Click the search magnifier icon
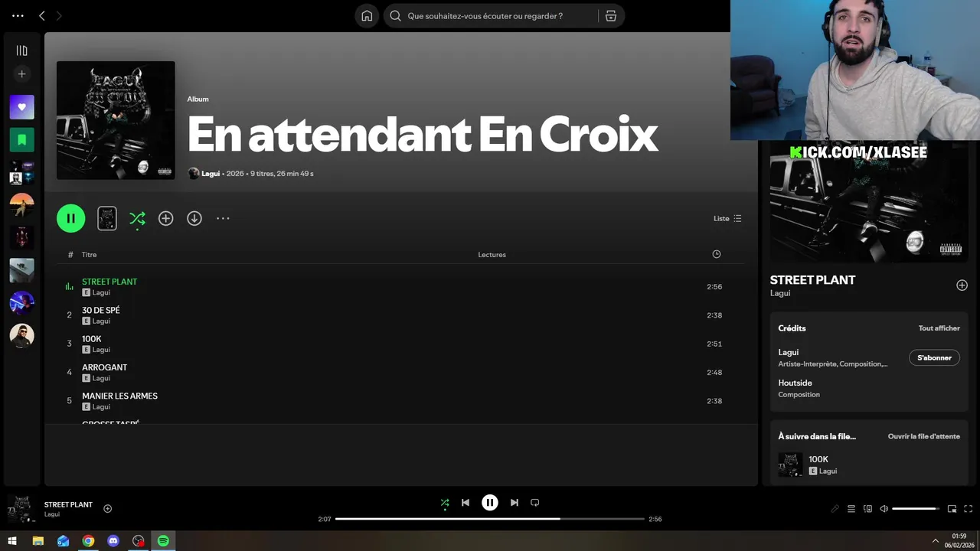980x551 pixels. [x=396, y=15]
